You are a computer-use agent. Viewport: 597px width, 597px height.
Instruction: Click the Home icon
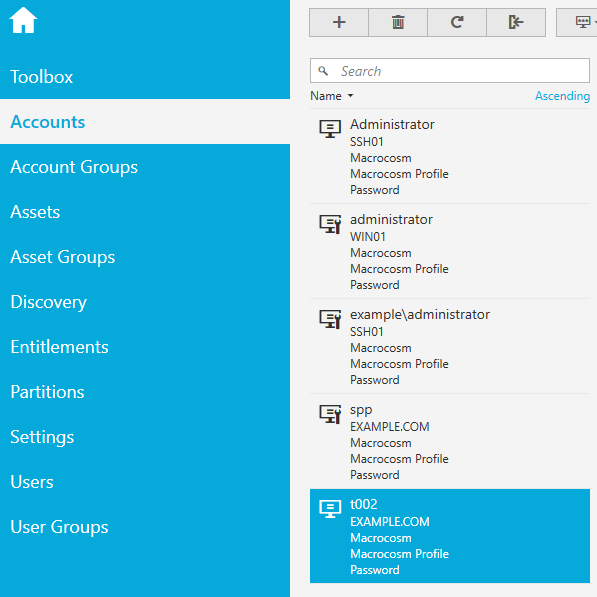23,21
